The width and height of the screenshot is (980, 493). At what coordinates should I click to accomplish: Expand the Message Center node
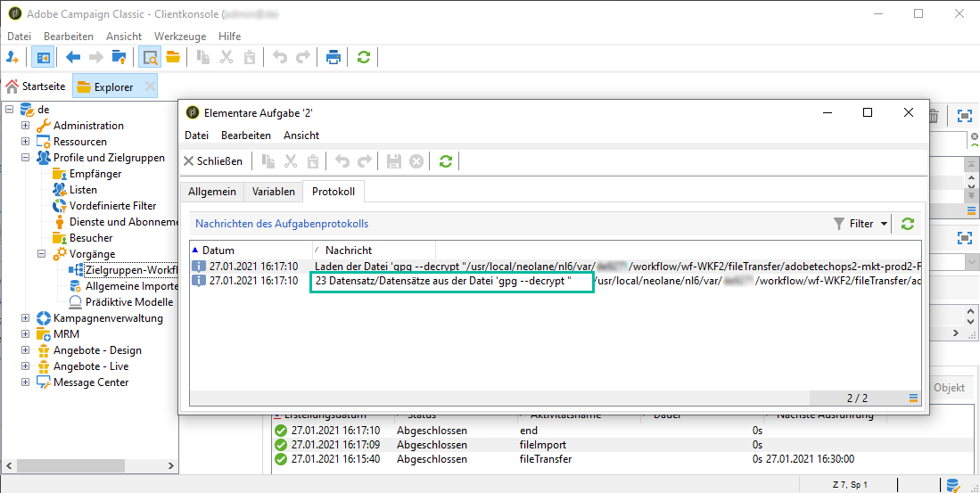coord(25,382)
